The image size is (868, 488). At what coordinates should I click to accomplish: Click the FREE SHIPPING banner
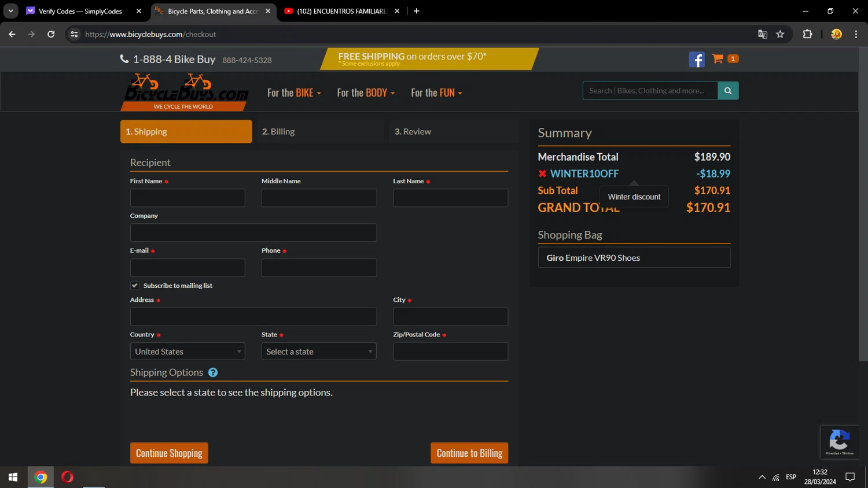click(429, 58)
